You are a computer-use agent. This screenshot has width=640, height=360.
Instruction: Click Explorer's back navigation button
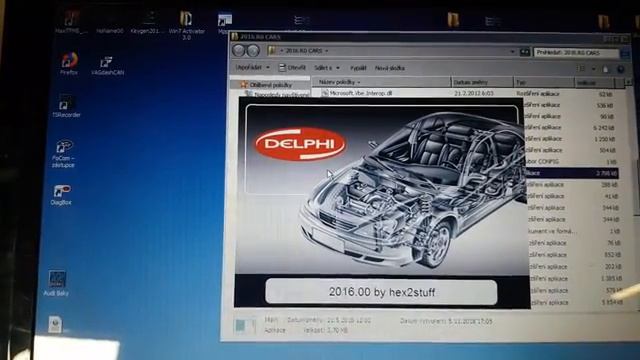(239, 51)
